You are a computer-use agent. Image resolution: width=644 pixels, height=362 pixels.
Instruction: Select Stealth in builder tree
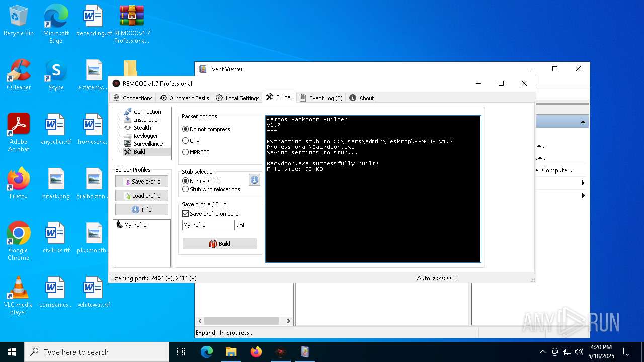click(x=142, y=128)
